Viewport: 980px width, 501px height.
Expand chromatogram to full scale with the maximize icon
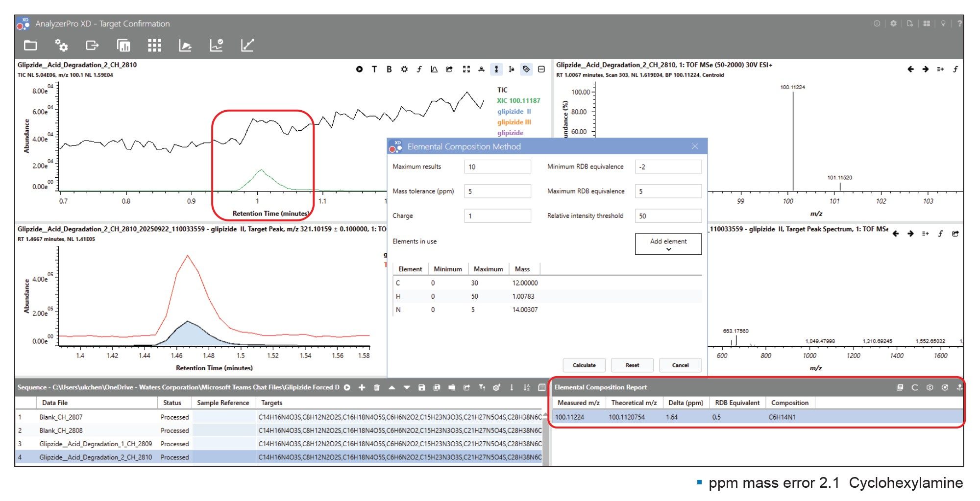[x=466, y=69]
